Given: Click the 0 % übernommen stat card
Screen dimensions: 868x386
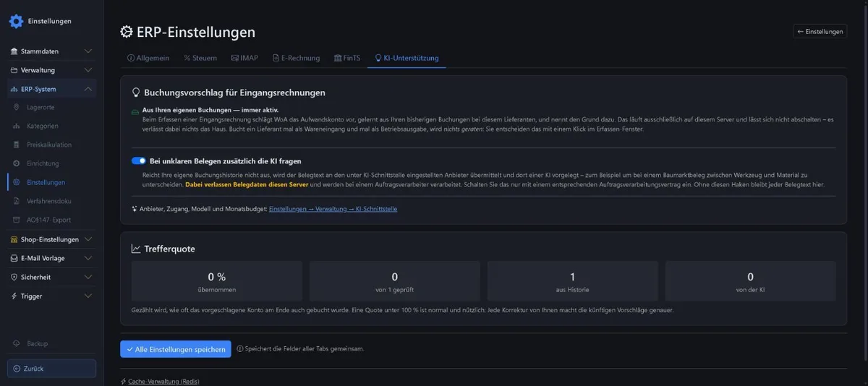Looking at the screenshot, I should click(x=217, y=281).
